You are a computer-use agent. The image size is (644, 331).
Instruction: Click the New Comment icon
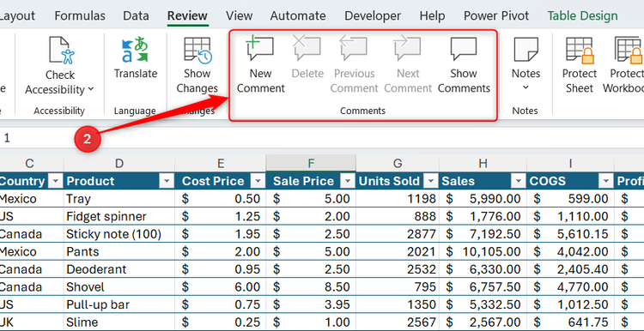[x=259, y=48]
